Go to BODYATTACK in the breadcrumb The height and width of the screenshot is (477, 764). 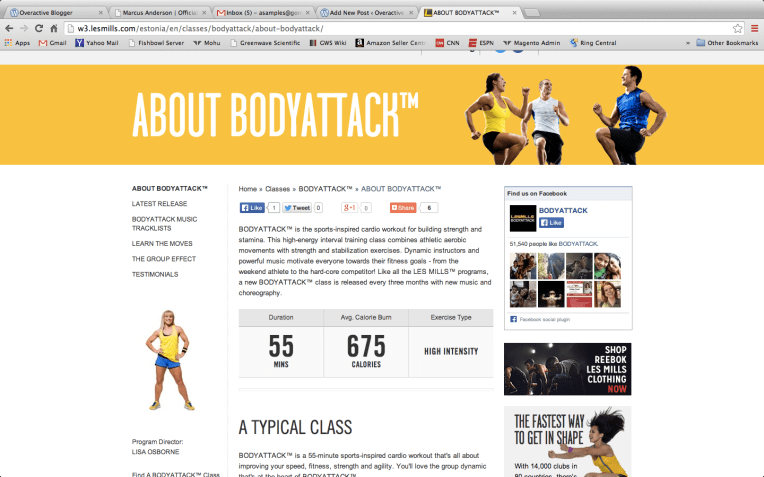(325, 189)
